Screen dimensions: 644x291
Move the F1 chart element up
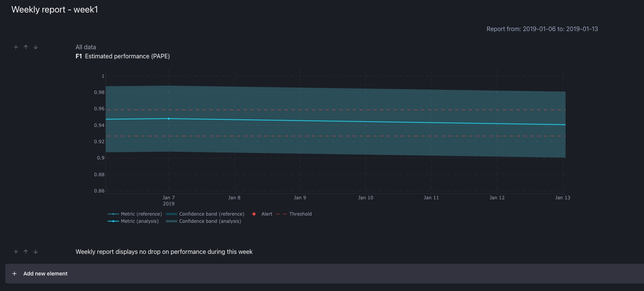point(26,47)
